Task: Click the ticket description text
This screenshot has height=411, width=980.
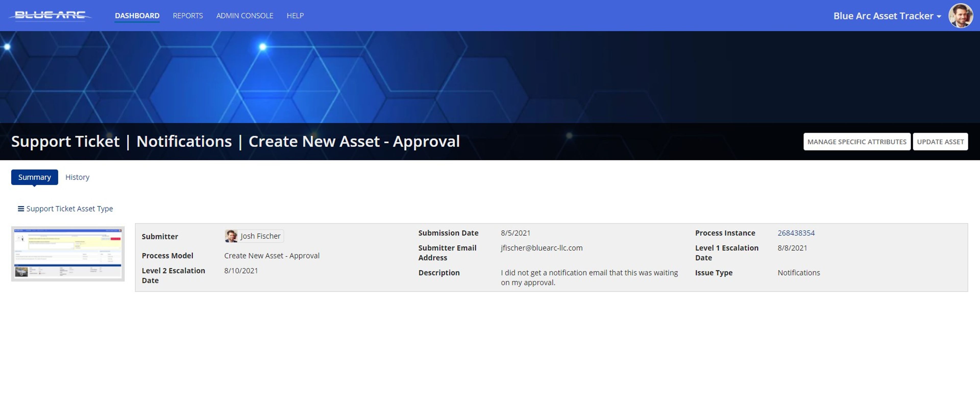Action: point(589,278)
